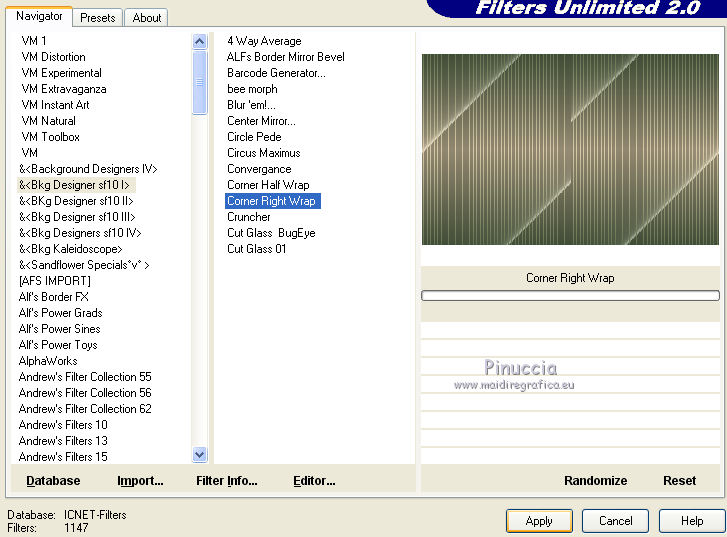The height and width of the screenshot is (537, 727).
Task: Select Andrew's Filter Collection 56
Action: [x=85, y=393]
